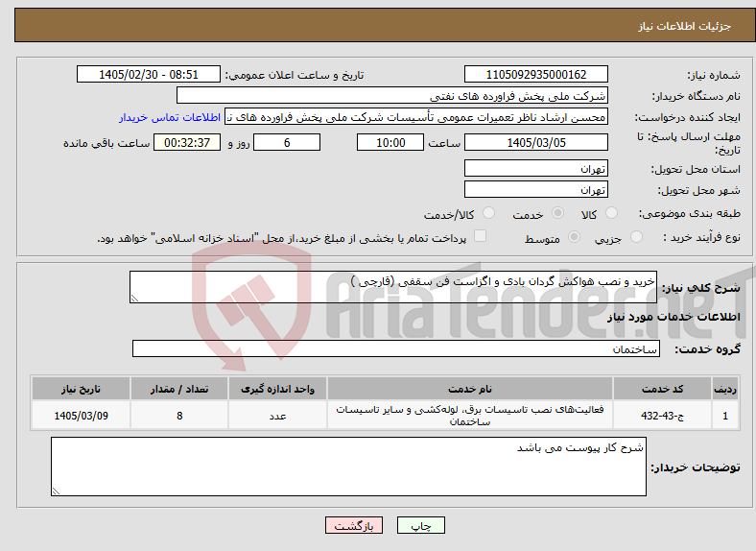Click the تعداد / مقدار column header
This screenshot has height=551, width=756.
tap(179, 389)
